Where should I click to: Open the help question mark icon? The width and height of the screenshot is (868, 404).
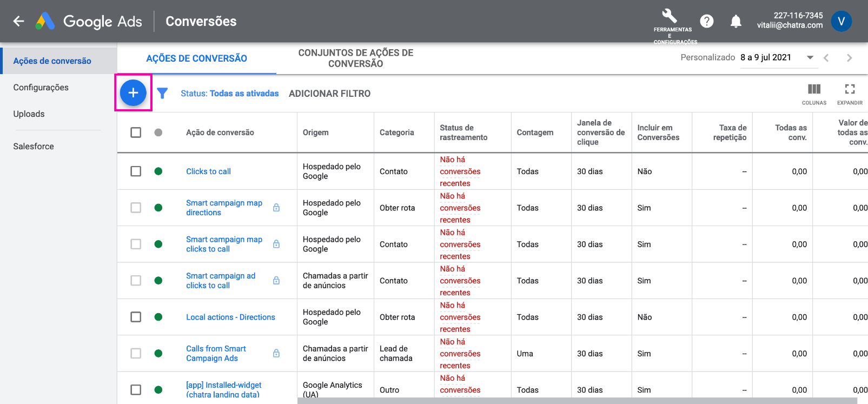click(x=707, y=21)
